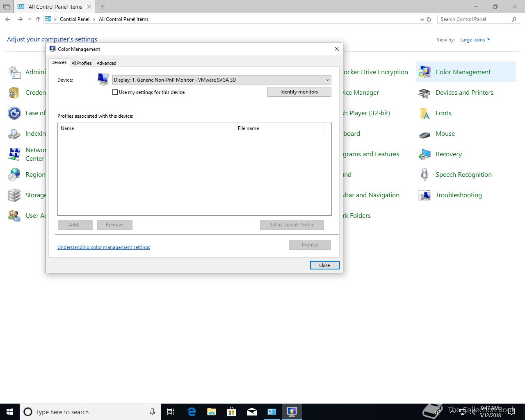Select the Devices tab
The height and width of the screenshot is (420, 525).
[x=59, y=62]
